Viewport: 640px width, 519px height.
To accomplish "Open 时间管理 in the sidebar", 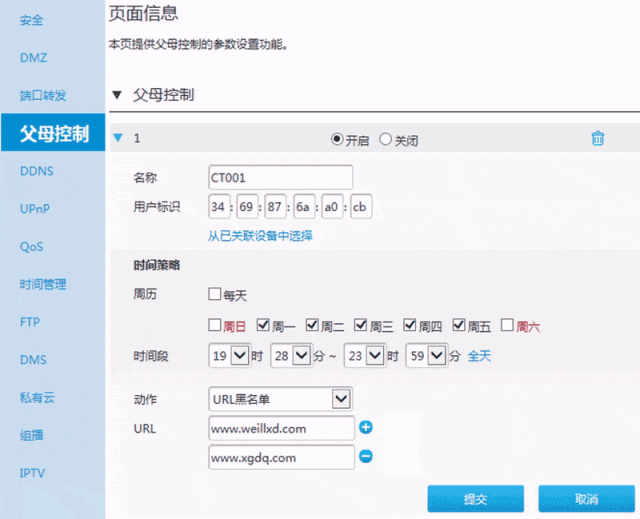I will (x=43, y=284).
